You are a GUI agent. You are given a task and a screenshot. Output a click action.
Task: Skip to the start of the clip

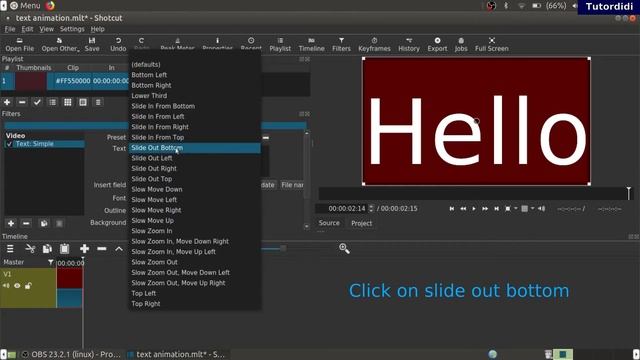pyautogui.click(x=451, y=209)
